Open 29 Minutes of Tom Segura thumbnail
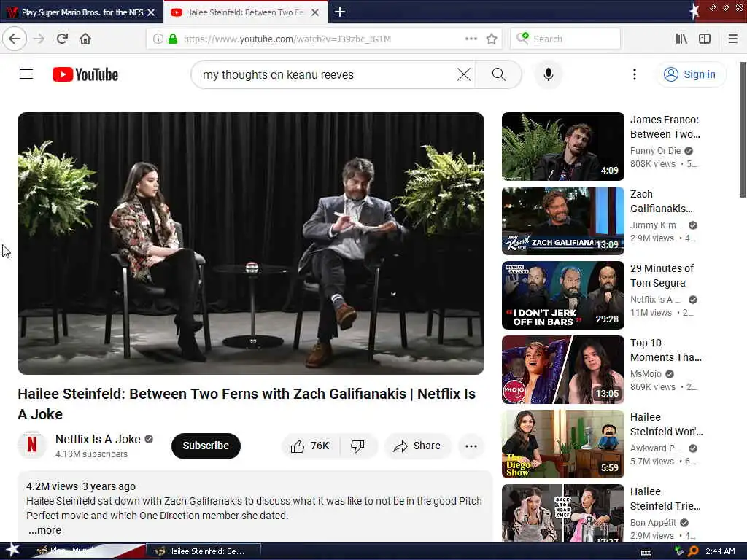This screenshot has width=747, height=560. click(x=562, y=295)
